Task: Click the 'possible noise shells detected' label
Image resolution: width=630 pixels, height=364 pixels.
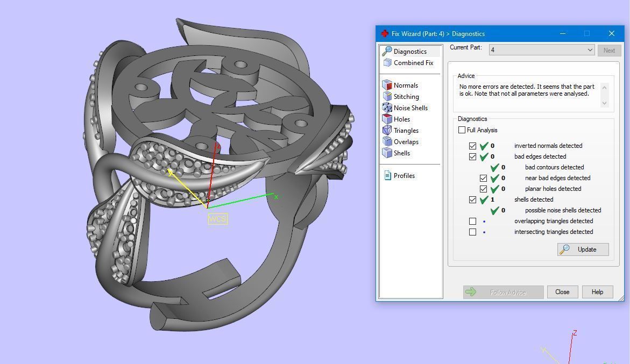Action: [563, 210]
